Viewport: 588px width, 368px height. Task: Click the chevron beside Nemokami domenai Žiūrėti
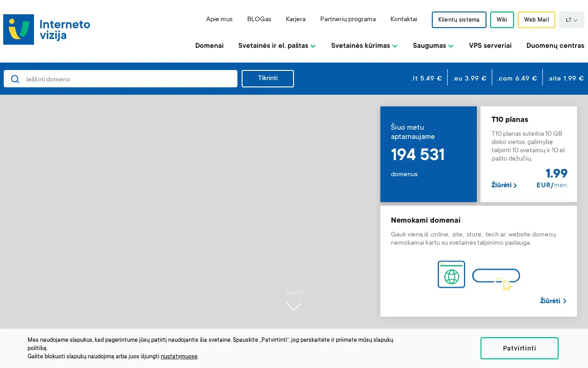(x=565, y=301)
